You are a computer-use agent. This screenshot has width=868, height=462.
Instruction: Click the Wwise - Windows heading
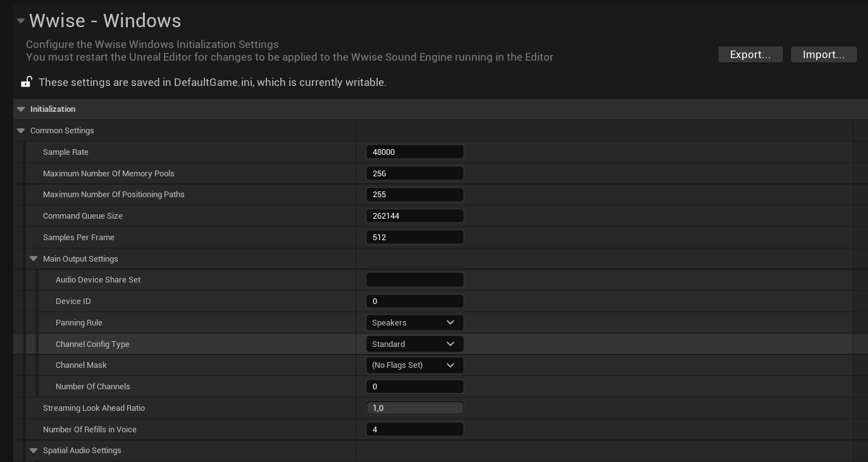point(105,21)
